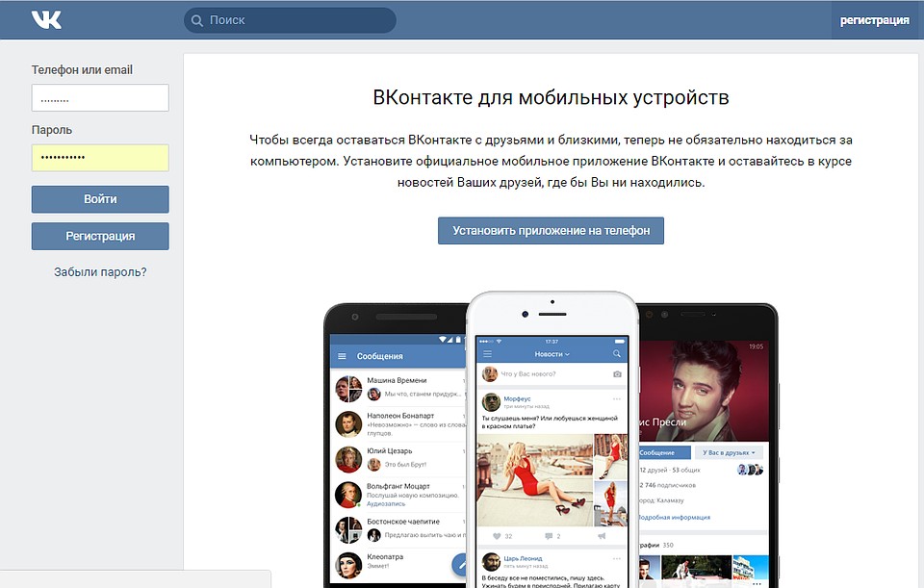Tap the blue compose pencil button

coord(460,566)
